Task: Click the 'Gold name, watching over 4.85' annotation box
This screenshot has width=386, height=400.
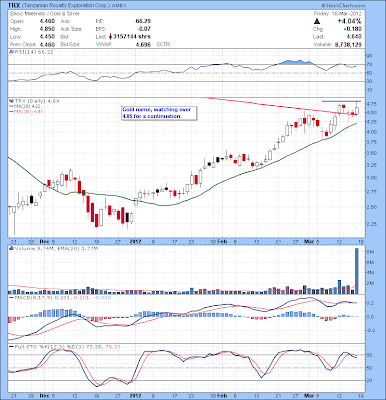Action: [159, 113]
